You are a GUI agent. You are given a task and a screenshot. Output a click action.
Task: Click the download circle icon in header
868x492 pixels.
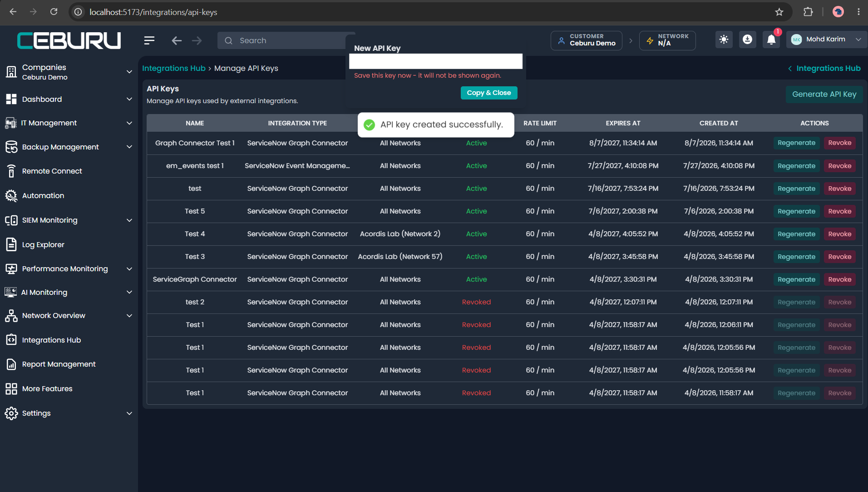click(747, 40)
